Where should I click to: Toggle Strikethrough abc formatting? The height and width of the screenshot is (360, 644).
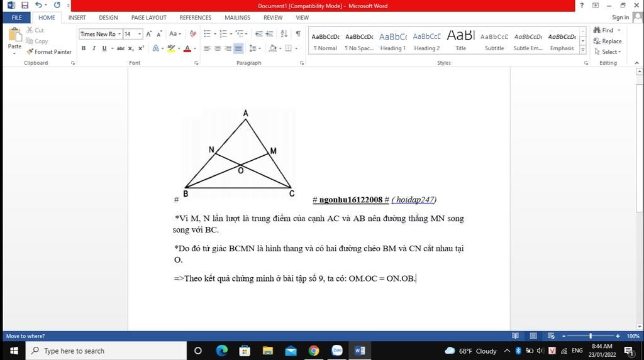tap(120, 48)
